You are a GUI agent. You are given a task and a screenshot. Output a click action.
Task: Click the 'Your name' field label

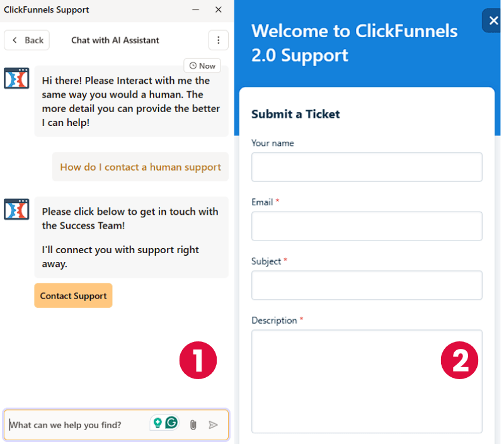[273, 143]
